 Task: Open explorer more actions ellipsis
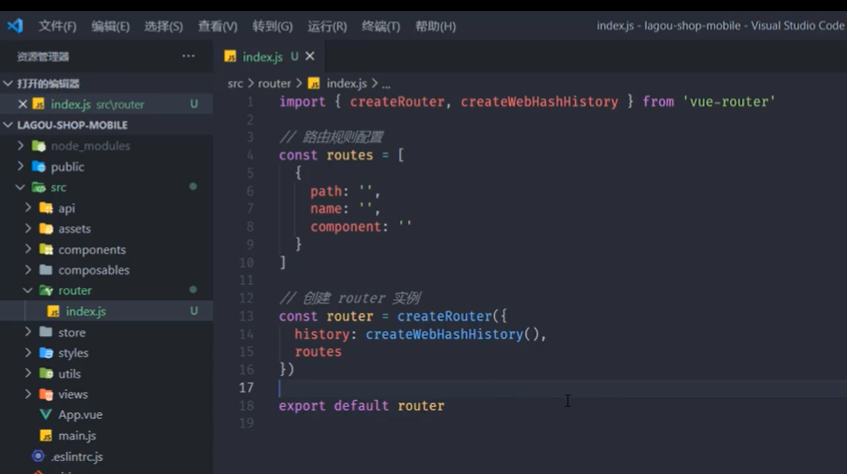point(188,56)
